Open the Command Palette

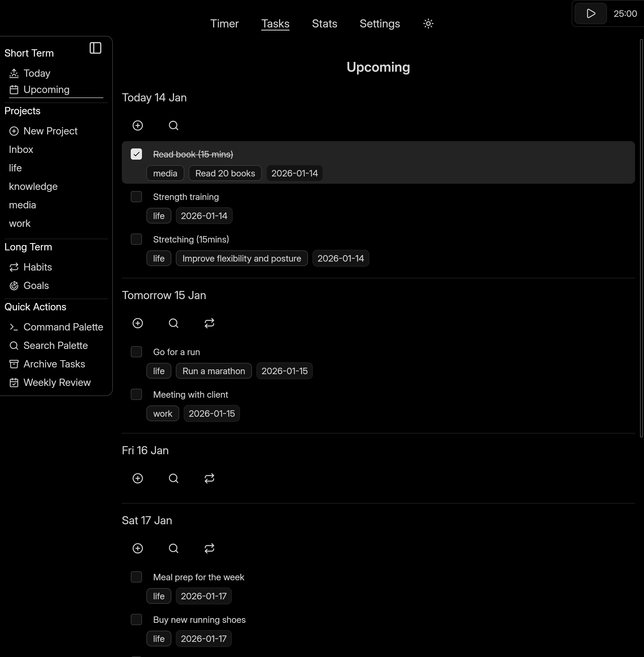tap(63, 327)
